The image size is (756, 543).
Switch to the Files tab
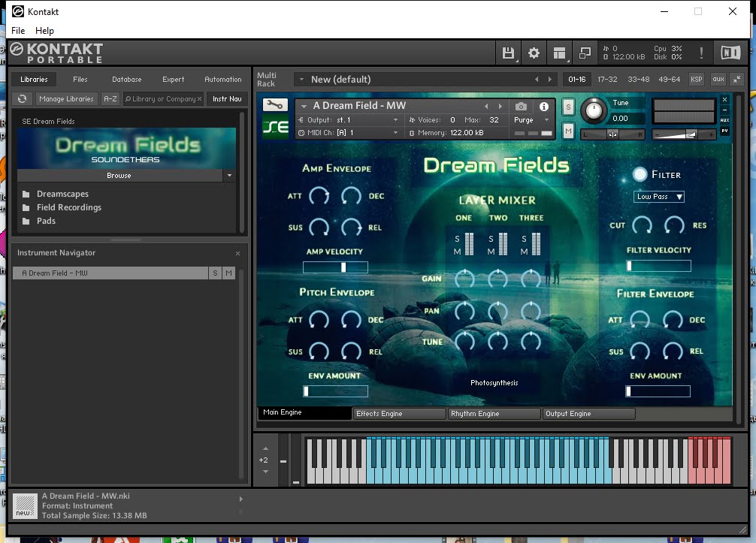click(x=80, y=80)
